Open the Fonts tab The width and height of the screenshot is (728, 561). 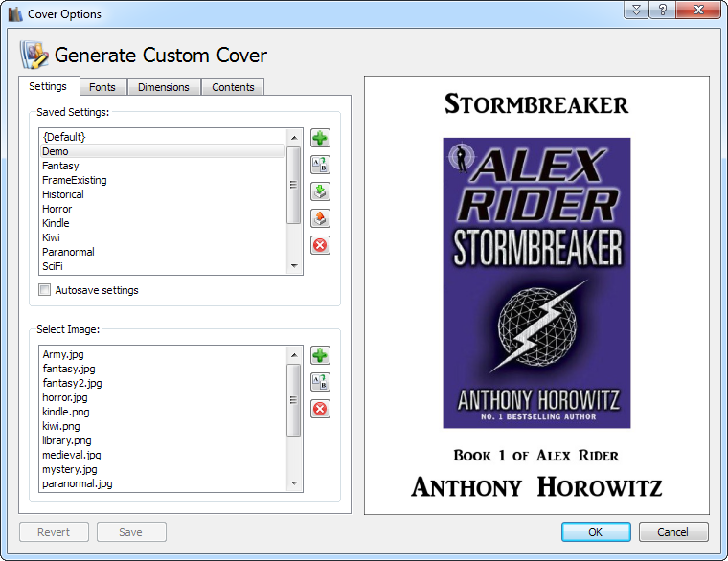[x=102, y=87]
